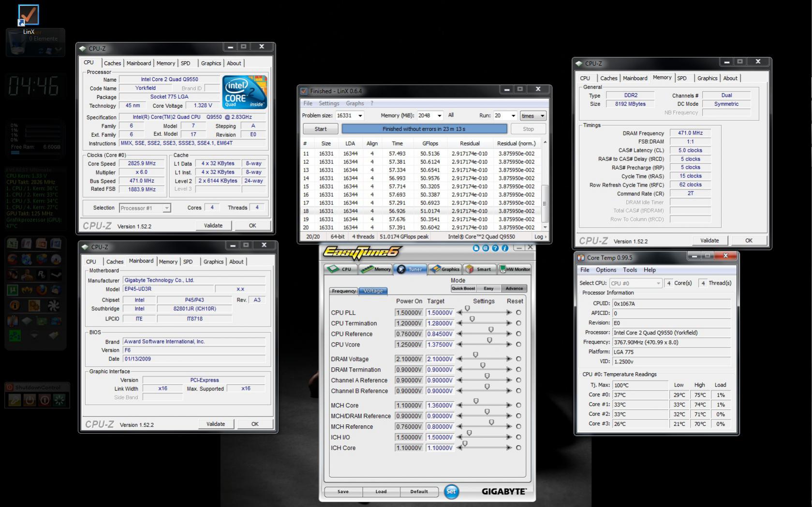
Task: Select Quick Boost mode in EasyTune6
Action: pyautogui.click(x=463, y=289)
